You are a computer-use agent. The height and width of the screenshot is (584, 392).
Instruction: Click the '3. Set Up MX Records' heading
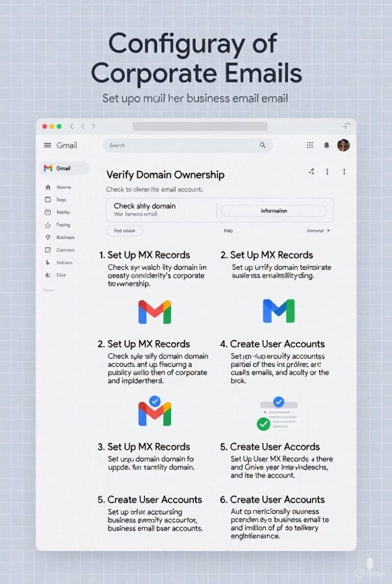click(144, 447)
